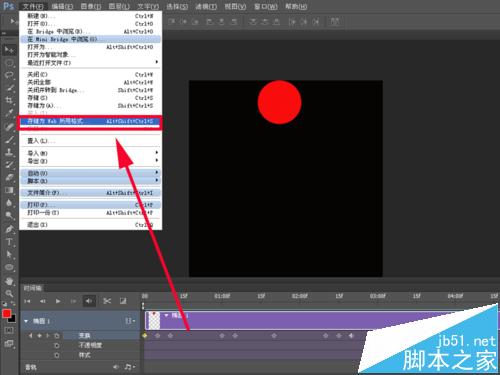Open the 图层 menu
The image size is (500, 375).
click(119, 6)
